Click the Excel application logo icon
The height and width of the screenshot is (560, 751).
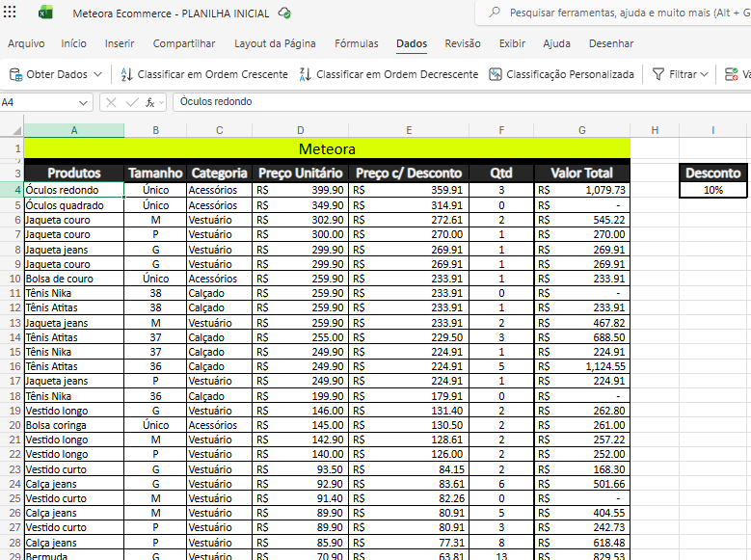(45, 13)
